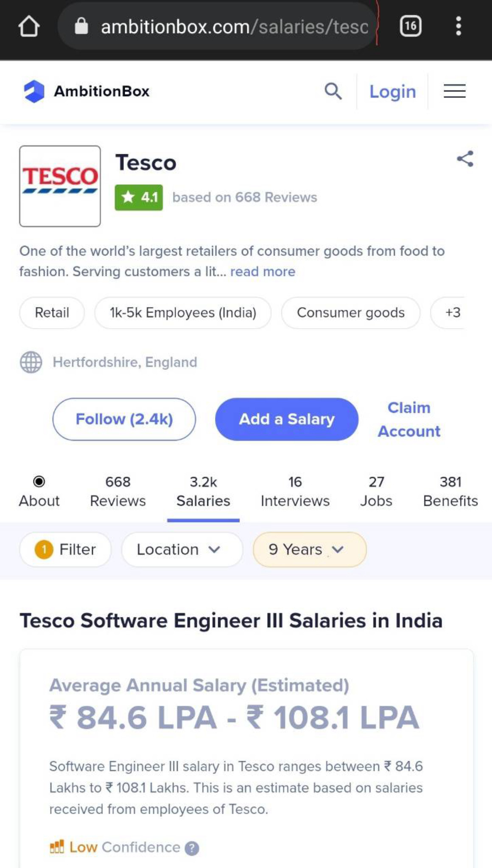Select the About radio-style tab
This screenshot has width=492, height=868.
39,492
